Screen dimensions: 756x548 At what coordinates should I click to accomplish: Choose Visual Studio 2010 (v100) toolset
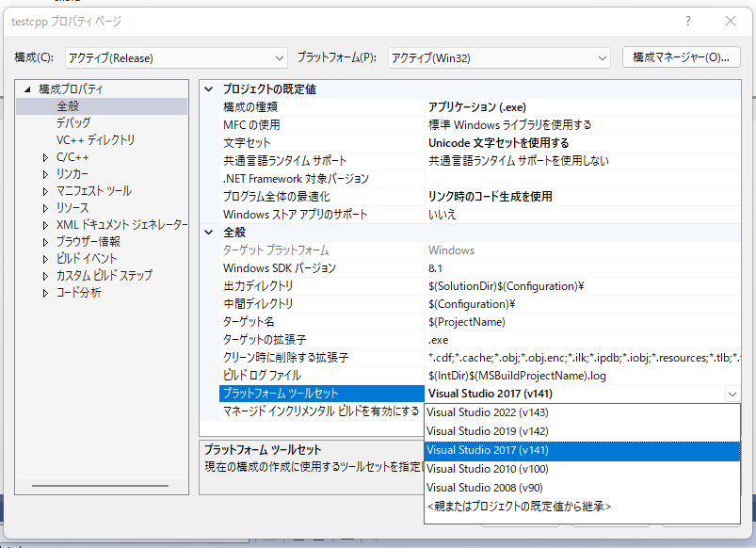tap(582, 469)
